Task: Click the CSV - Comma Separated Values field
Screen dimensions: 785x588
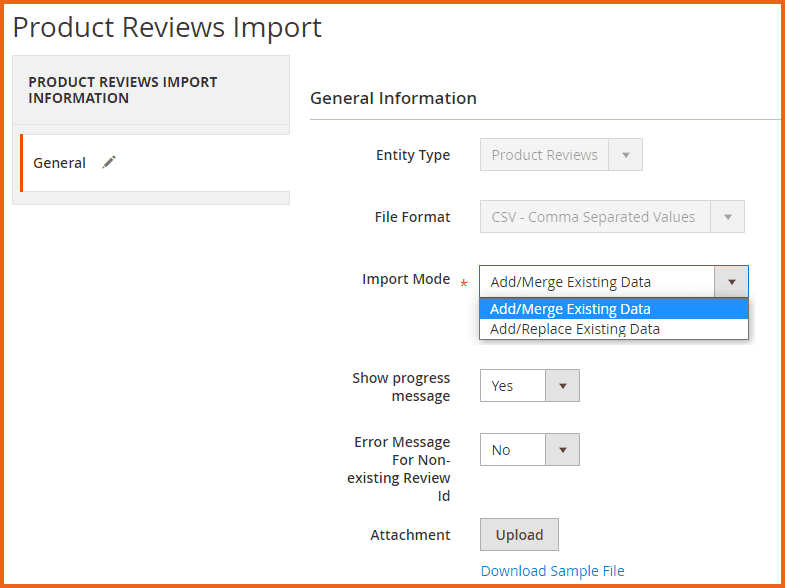Action: (x=594, y=217)
